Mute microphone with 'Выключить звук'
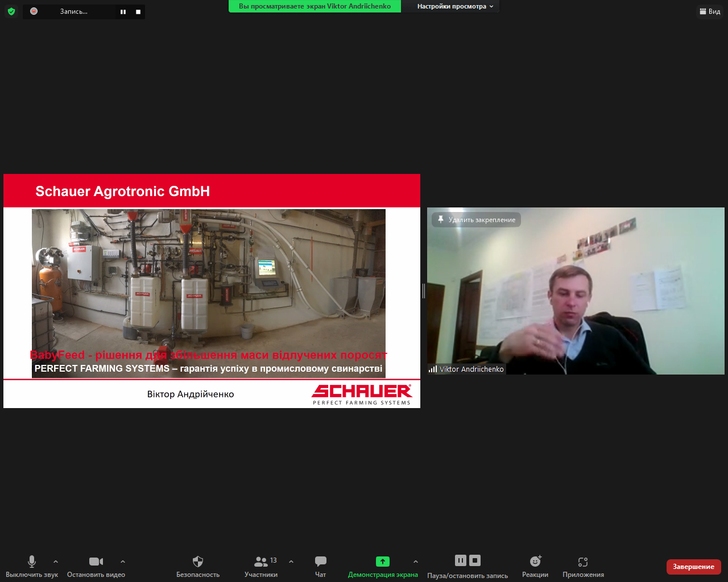The image size is (728, 582). coord(32,567)
